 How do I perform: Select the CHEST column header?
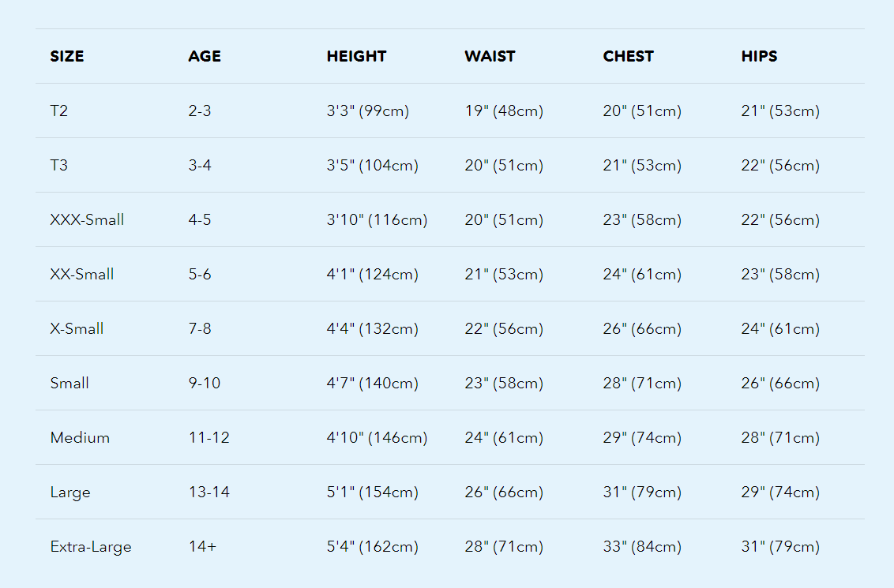pos(628,56)
